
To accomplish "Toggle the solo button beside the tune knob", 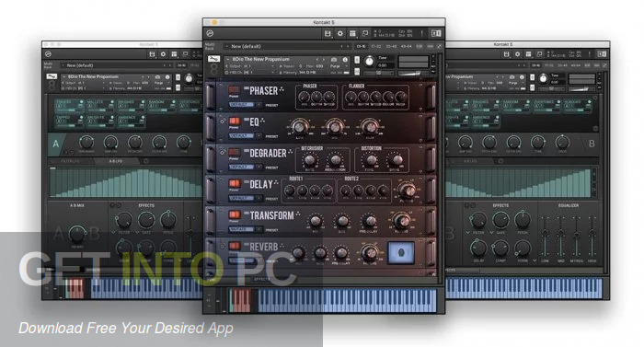I will pos(357,61).
